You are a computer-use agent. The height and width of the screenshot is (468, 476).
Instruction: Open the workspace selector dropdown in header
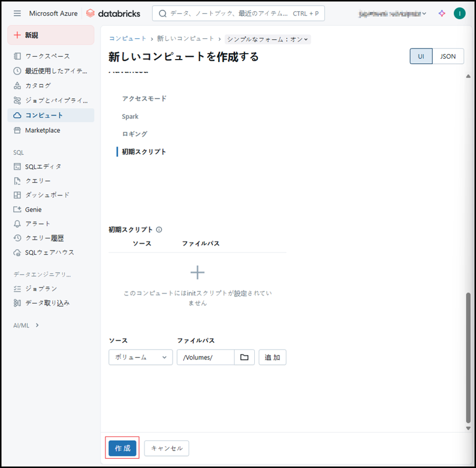tap(393, 13)
